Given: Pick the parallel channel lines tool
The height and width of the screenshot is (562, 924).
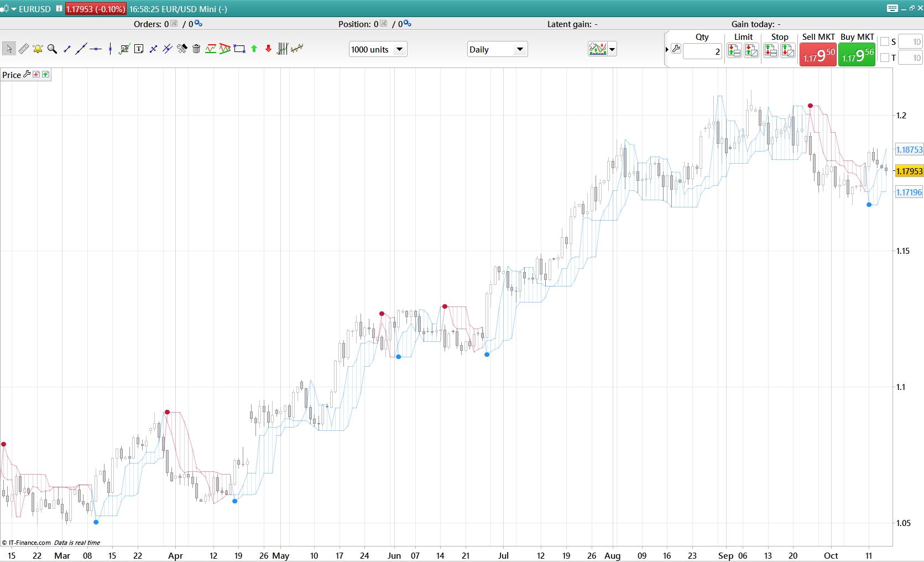Looking at the screenshot, I should coord(168,49).
